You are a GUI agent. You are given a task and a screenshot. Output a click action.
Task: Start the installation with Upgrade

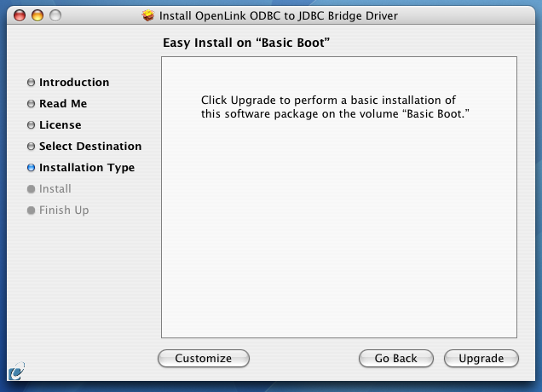481,358
